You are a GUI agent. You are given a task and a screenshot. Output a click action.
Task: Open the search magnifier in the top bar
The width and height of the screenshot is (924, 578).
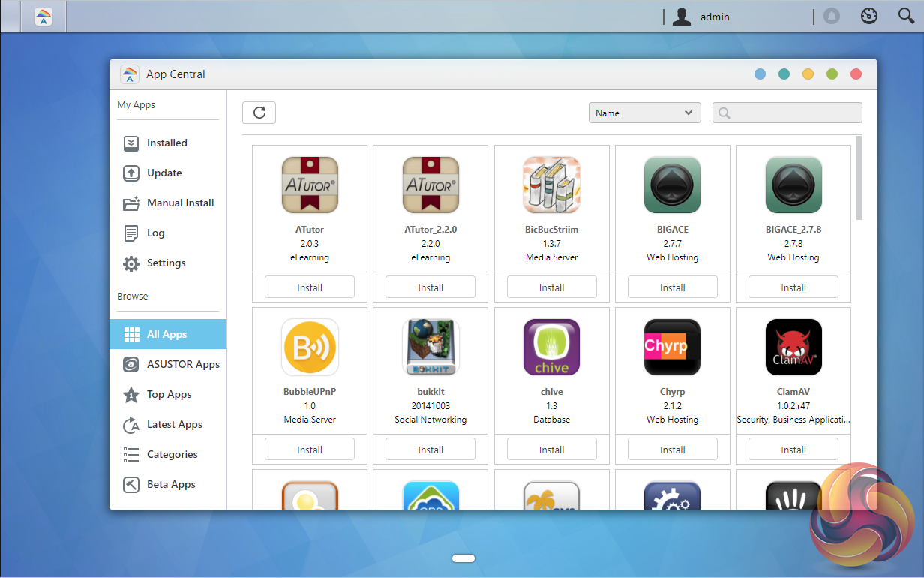pos(906,16)
